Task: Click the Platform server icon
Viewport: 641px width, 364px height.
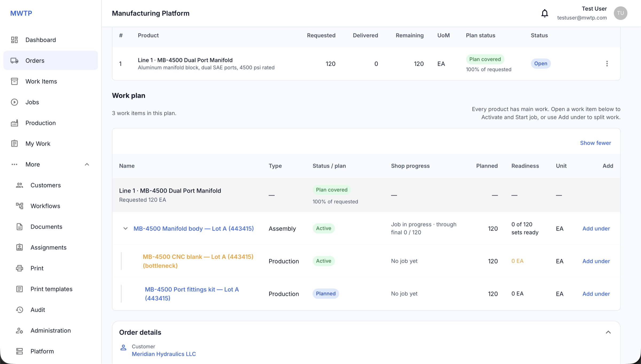Action: pos(19,351)
